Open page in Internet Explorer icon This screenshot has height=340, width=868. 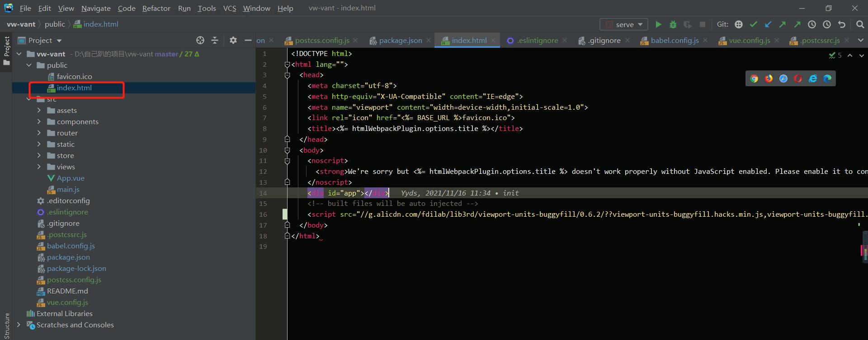(813, 79)
